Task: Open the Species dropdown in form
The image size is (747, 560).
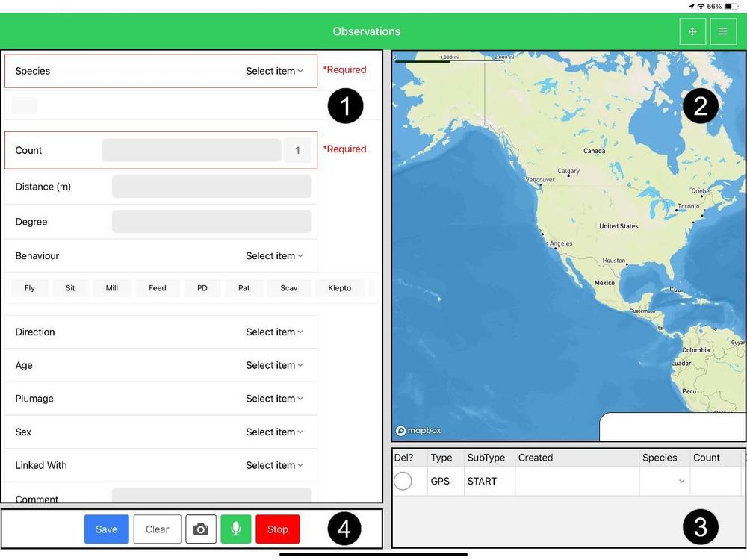Action: click(274, 71)
